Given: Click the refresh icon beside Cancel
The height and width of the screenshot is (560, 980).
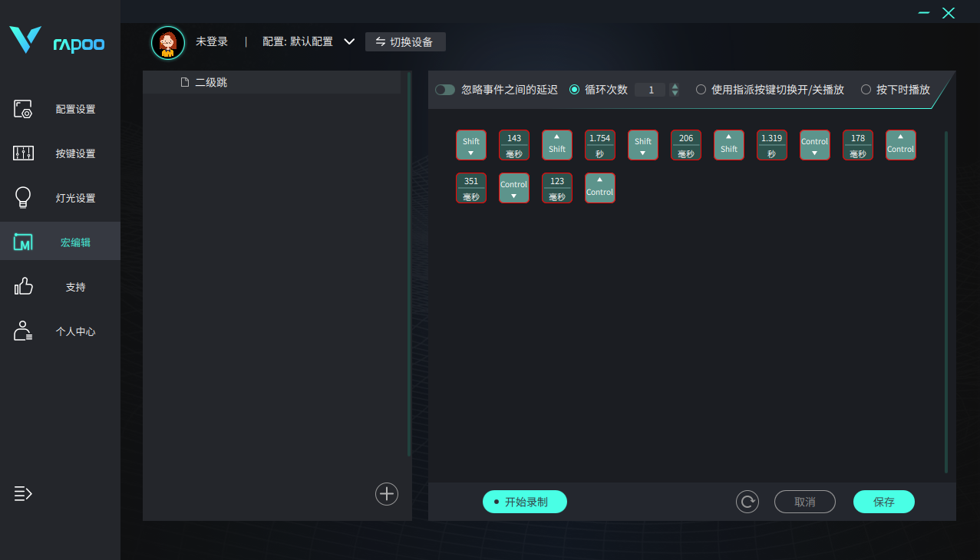Looking at the screenshot, I should point(747,502).
